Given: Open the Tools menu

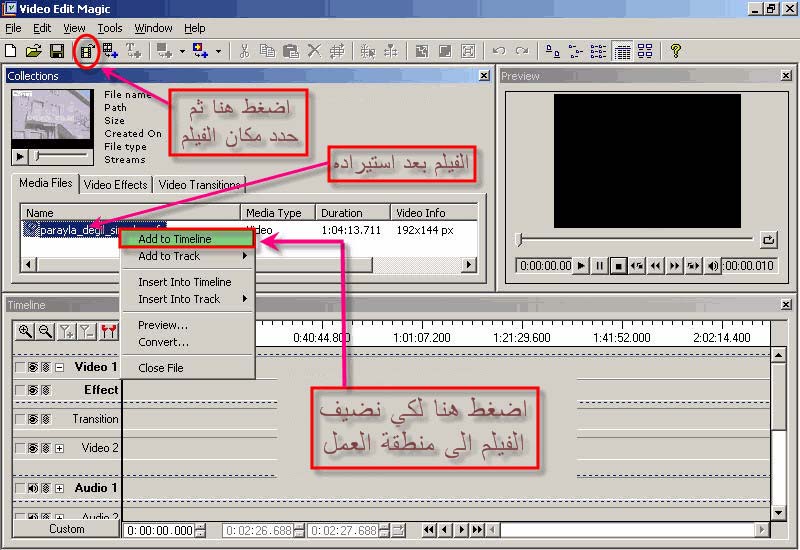Looking at the screenshot, I should click(110, 28).
